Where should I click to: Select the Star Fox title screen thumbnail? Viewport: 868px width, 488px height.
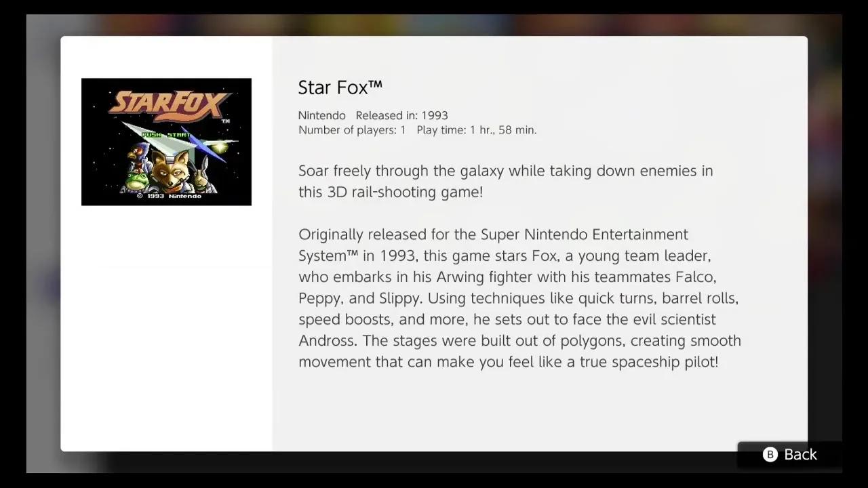pos(166,142)
